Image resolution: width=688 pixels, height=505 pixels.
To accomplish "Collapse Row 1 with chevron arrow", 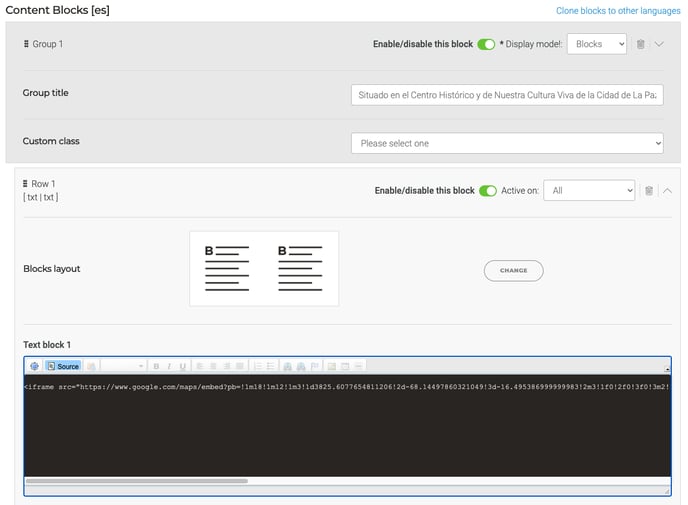I will (667, 191).
